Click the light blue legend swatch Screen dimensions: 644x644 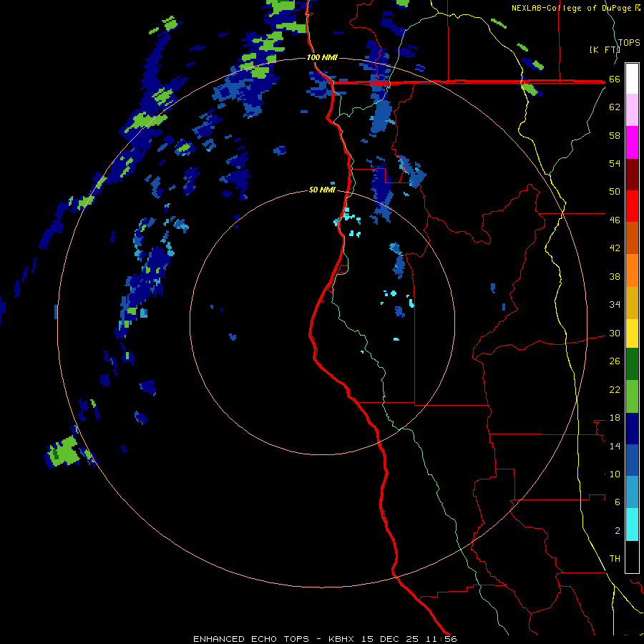(x=632, y=492)
